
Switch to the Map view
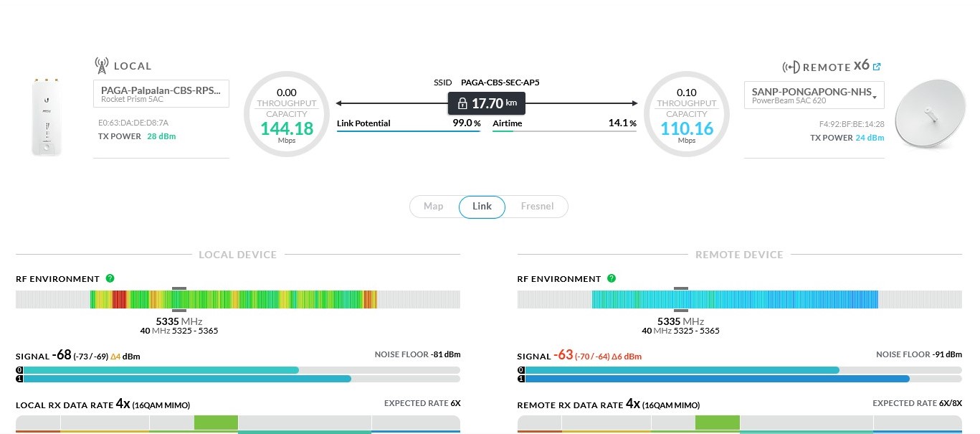tap(434, 207)
